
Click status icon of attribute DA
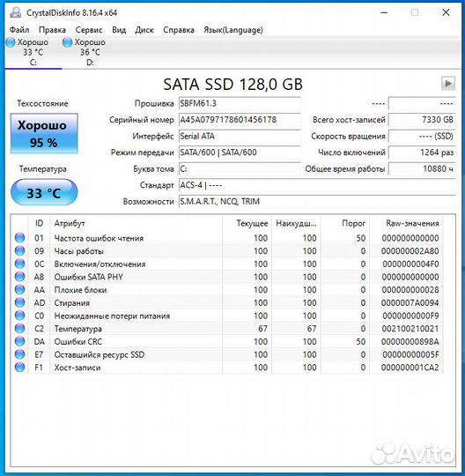19,341
